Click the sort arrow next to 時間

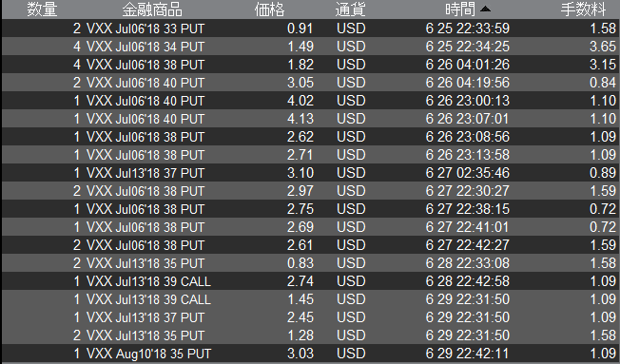(485, 10)
